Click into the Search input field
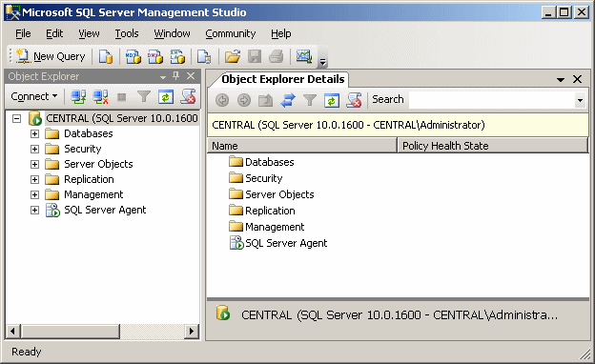This screenshot has height=364, width=595. (492, 100)
